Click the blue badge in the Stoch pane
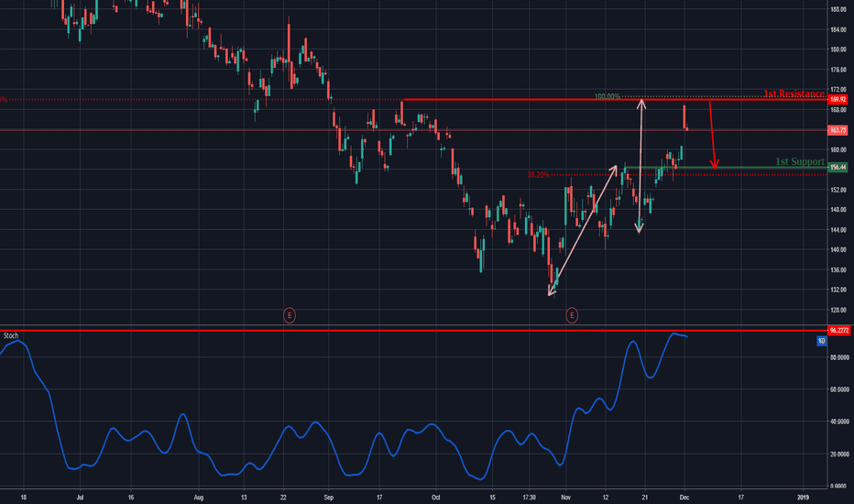854x504 pixels. 821,341
